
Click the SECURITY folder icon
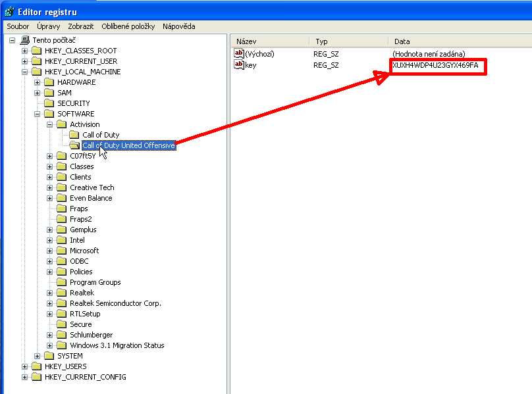coord(49,103)
